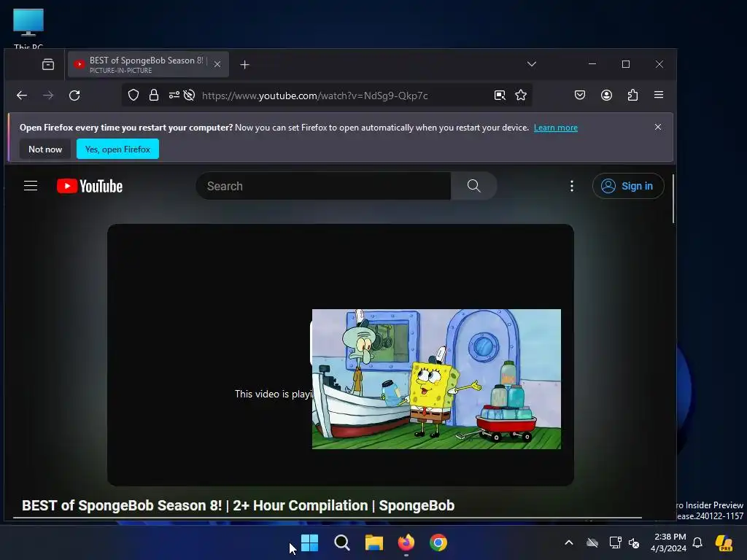
Task: Click the YouTube Search box
Action: point(323,186)
